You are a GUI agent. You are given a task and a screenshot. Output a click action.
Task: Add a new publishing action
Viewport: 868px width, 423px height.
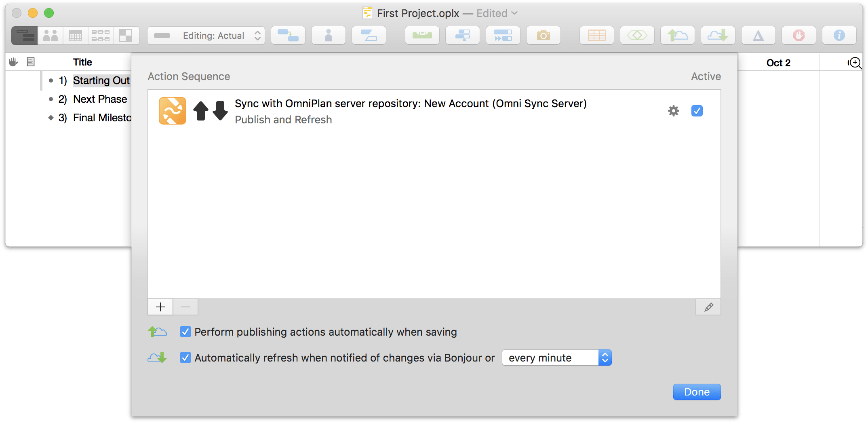click(160, 307)
